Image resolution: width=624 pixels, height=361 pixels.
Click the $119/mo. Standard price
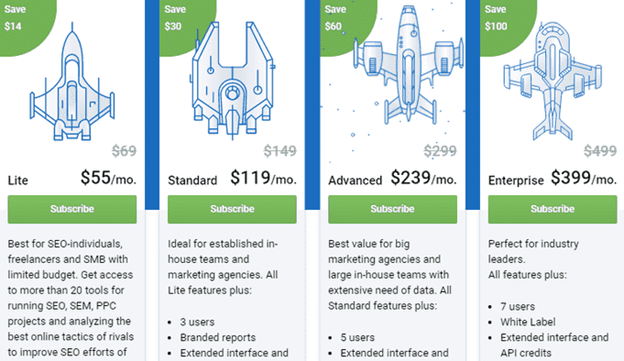click(x=263, y=178)
